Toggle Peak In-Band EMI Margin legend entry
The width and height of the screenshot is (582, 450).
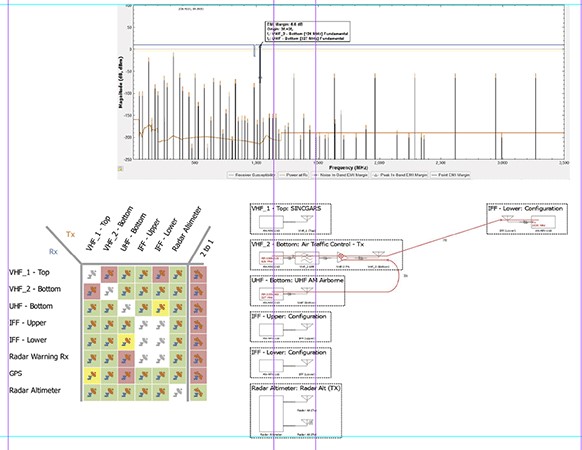399,175
